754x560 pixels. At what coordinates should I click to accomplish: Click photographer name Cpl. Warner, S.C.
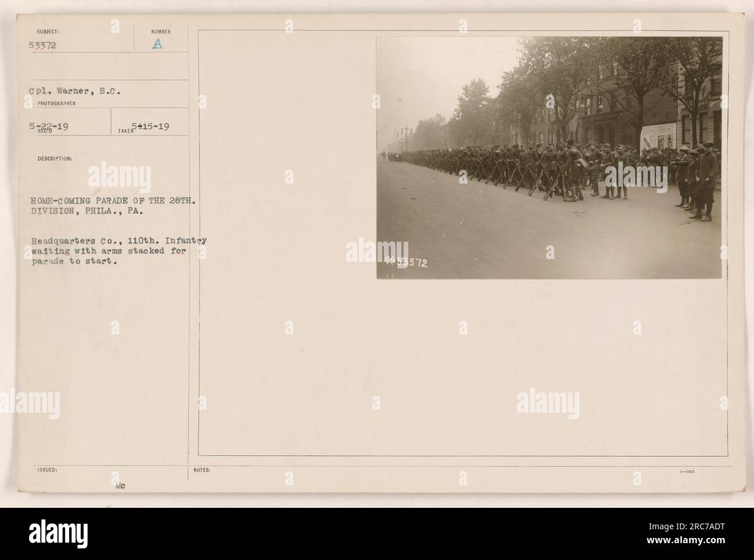[x=74, y=90]
